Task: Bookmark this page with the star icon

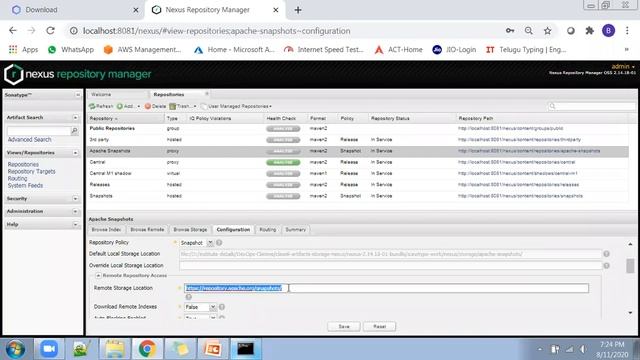Action: tap(547, 31)
